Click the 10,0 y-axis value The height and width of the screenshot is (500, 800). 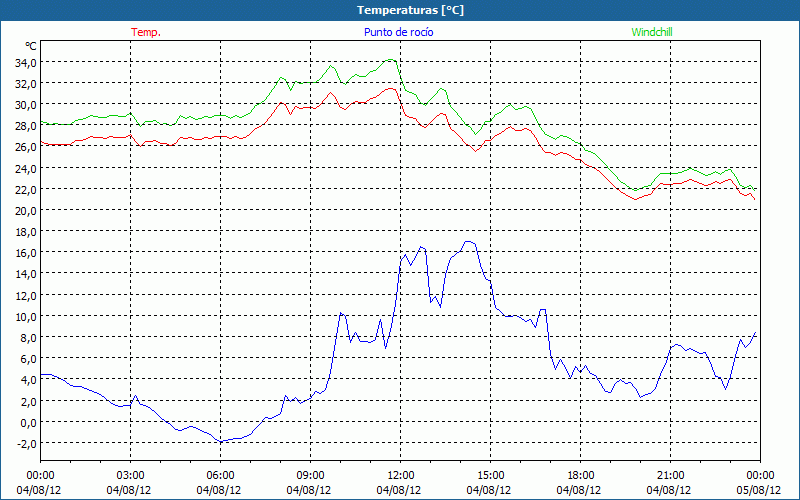(x=27, y=316)
